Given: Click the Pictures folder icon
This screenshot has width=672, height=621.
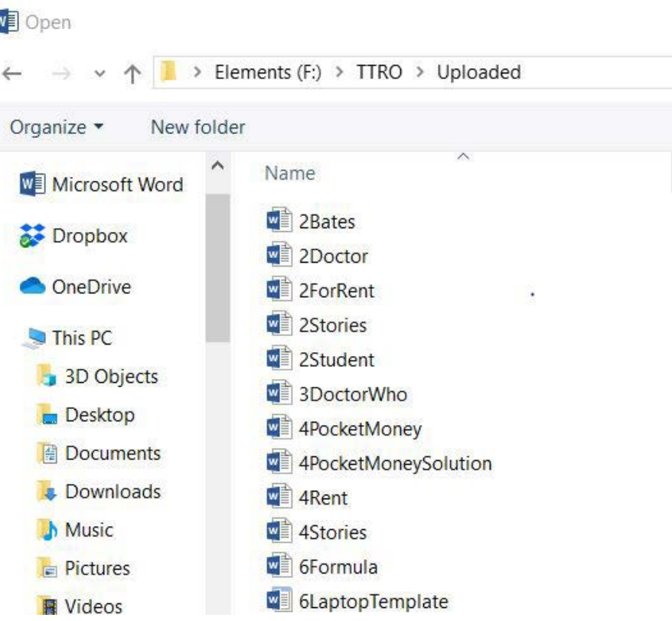Looking at the screenshot, I should 47,568.
